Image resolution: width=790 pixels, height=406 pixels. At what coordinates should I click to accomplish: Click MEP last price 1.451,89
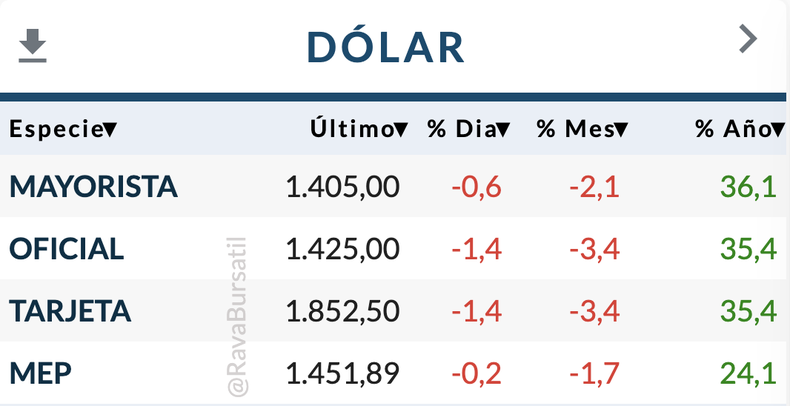click(x=343, y=373)
